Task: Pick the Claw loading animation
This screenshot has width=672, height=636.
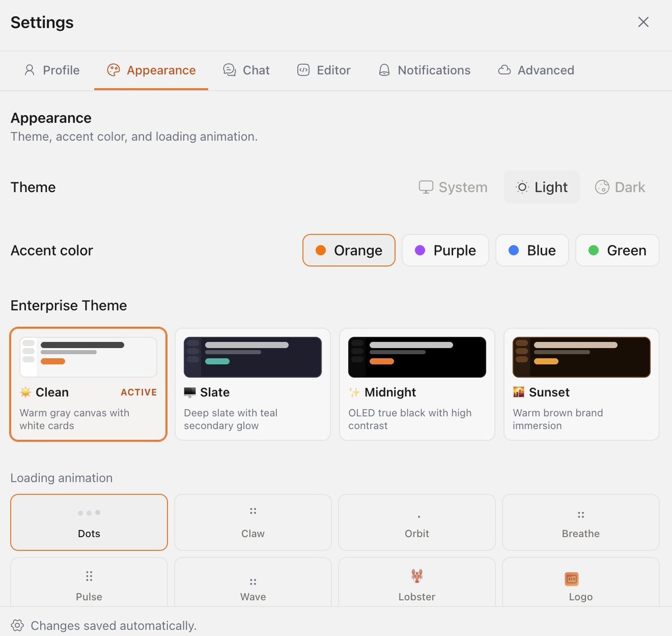Action: point(253,522)
